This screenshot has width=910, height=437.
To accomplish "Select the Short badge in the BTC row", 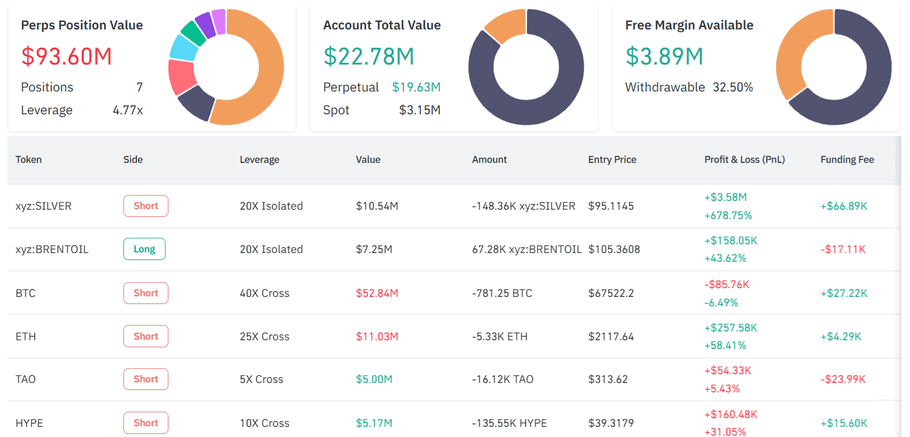I will pos(145,293).
